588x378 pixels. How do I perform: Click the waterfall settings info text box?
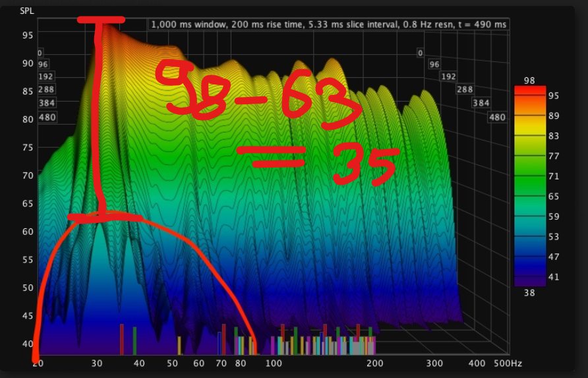pos(329,24)
